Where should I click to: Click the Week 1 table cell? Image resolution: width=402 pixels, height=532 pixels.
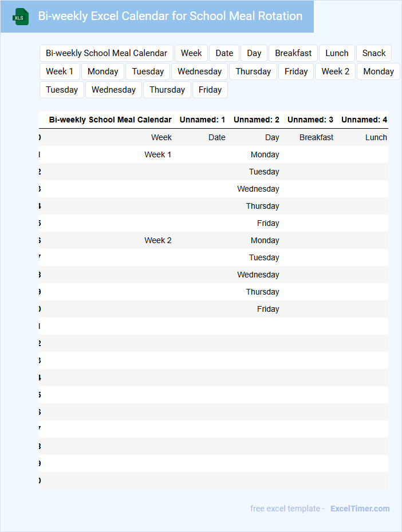(158, 154)
